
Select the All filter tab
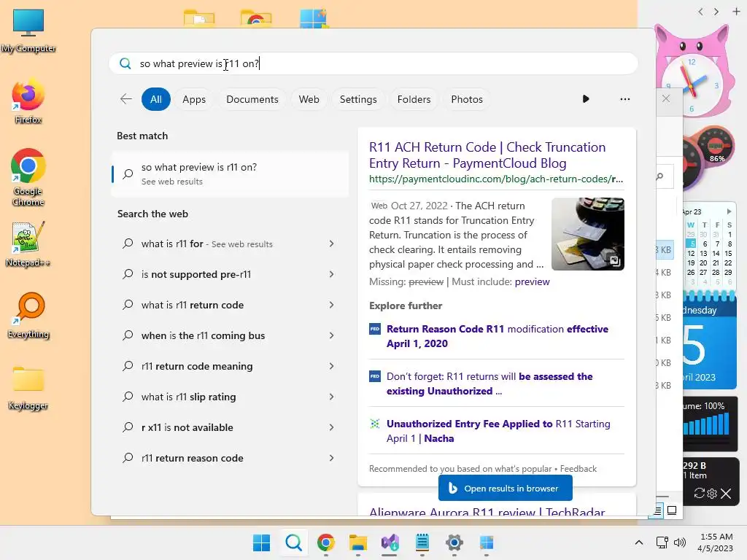point(156,99)
